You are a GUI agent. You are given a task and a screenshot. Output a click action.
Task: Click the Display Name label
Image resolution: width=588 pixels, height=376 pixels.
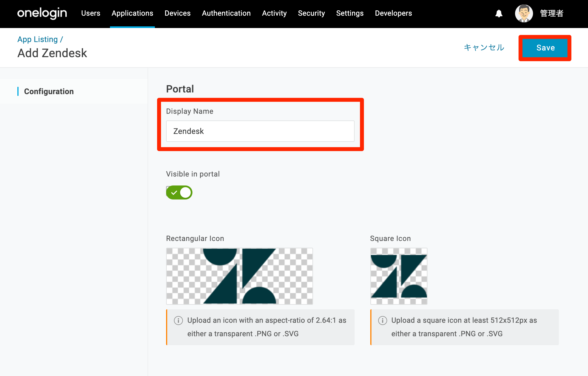coord(190,111)
